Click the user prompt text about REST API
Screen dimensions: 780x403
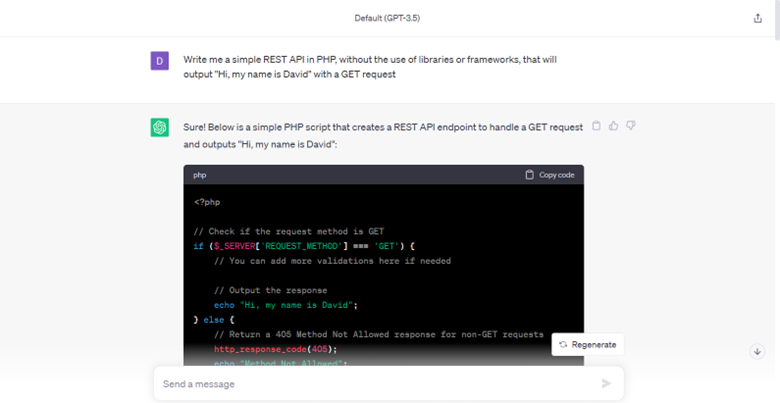point(370,67)
